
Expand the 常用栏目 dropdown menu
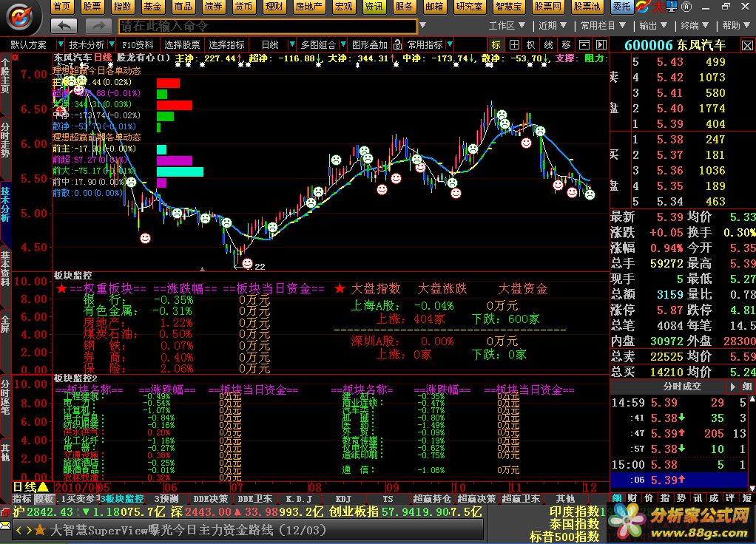pyautogui.click(x=603, y=26)
